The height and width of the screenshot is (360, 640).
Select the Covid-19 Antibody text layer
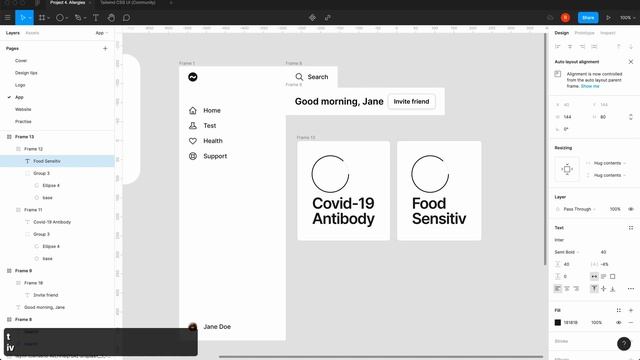coord(52,222)
